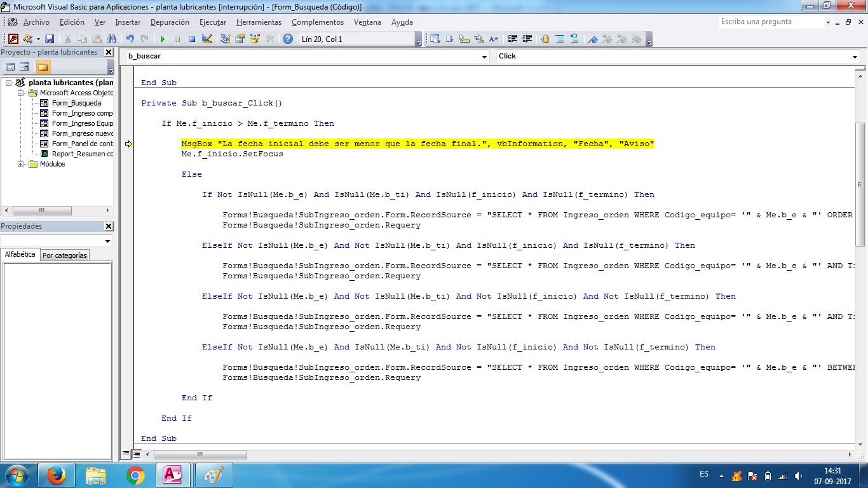Open the Properties Window icon

pos(240,39)
